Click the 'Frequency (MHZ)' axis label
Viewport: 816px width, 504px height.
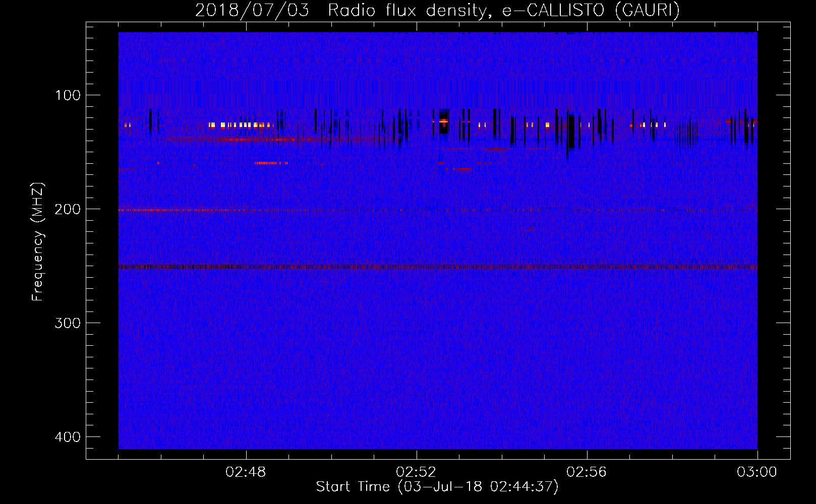pos(38,242)
